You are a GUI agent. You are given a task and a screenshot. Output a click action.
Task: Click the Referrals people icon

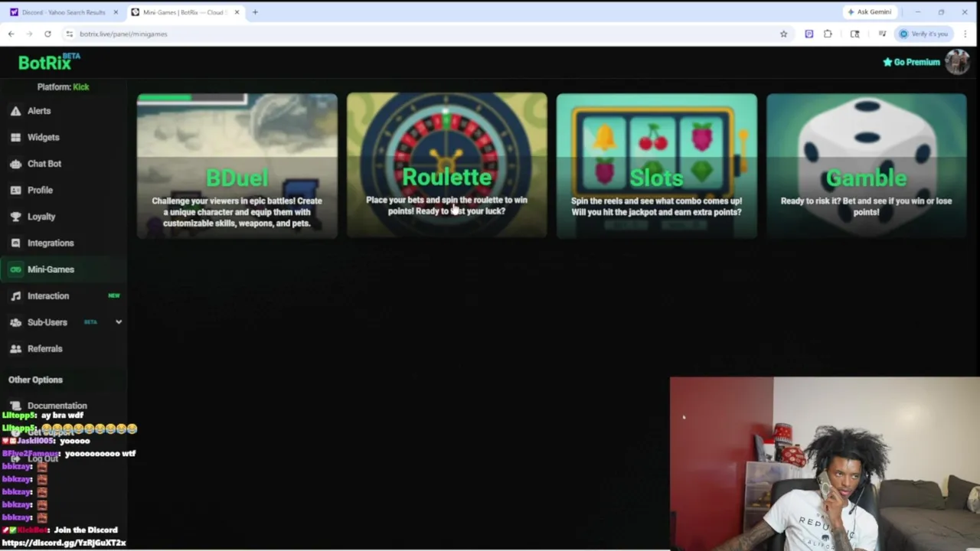(15, 348)
